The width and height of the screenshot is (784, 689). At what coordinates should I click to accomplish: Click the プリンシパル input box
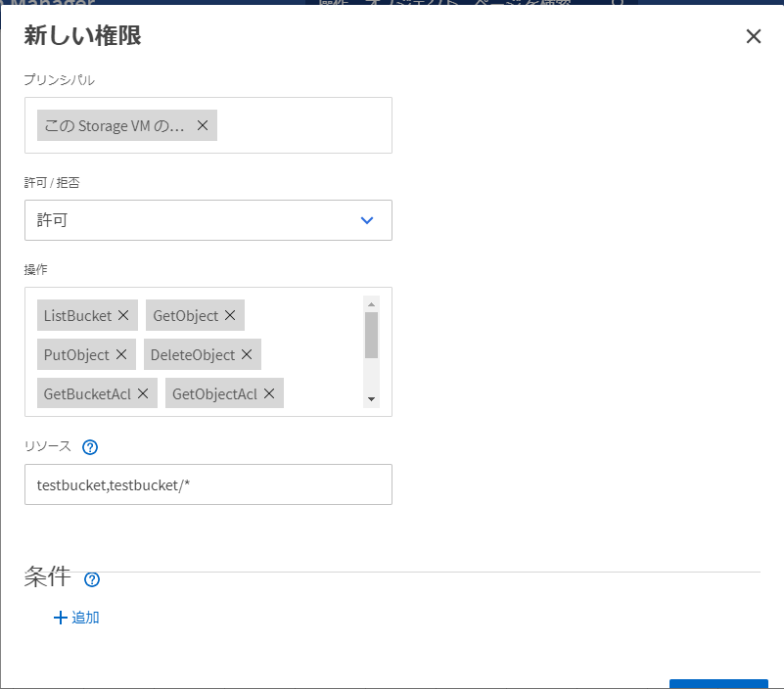click(208, 125)
